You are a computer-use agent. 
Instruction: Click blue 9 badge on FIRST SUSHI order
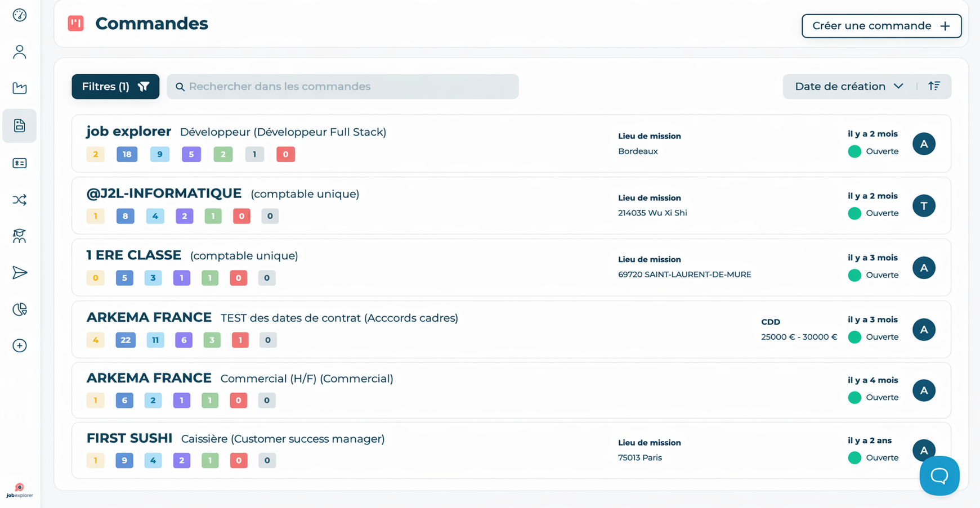(124, 461)
